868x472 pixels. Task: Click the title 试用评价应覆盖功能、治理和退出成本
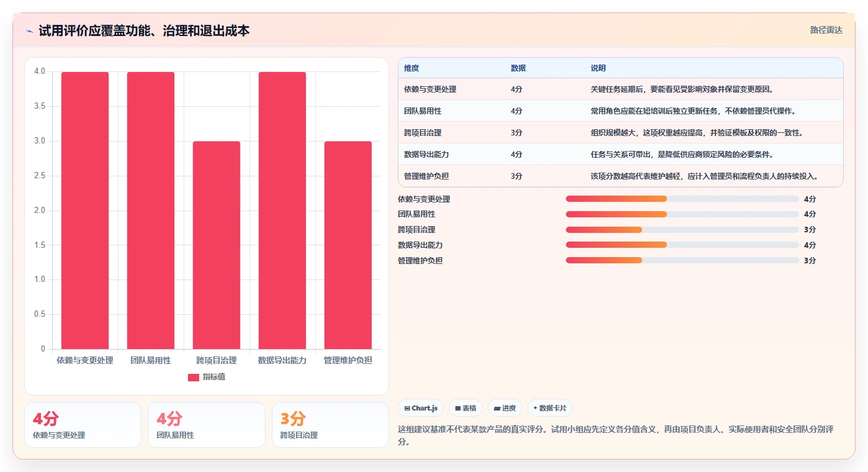tap(144, 31)
